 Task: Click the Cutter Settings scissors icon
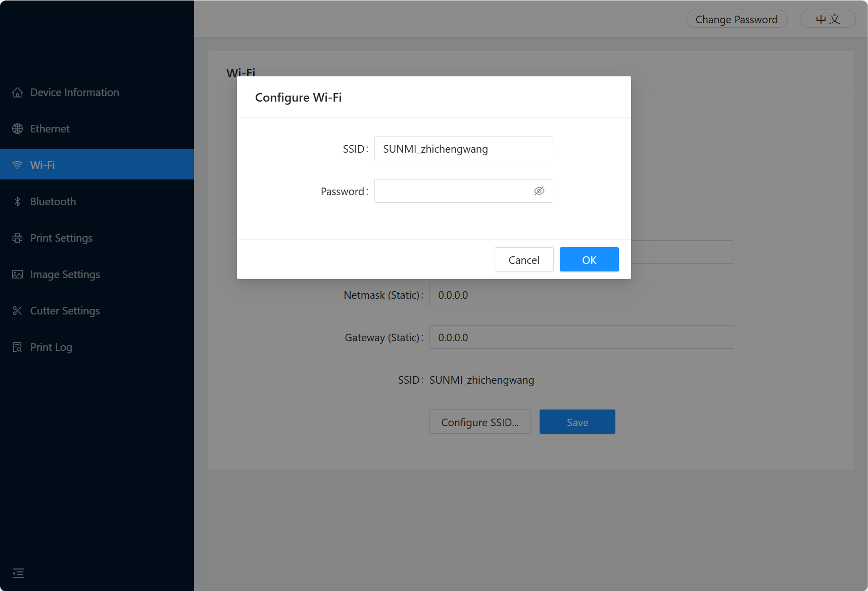[x=18, y=311]
